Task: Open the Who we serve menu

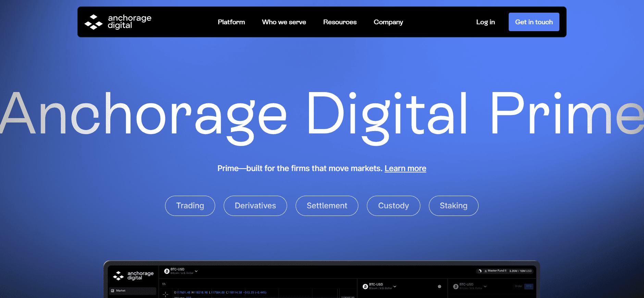Action: pyautogui.click(x=284, y=22)
